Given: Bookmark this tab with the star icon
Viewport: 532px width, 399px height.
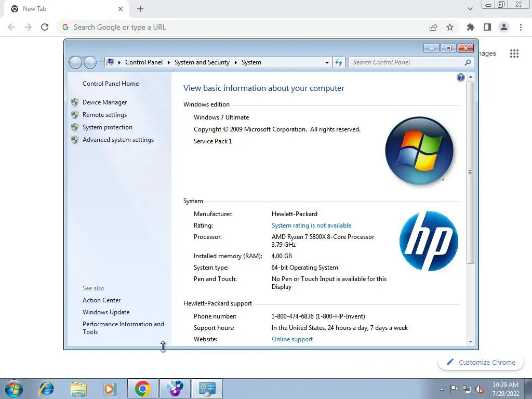Looking at the screenshot, I should 450,27.
